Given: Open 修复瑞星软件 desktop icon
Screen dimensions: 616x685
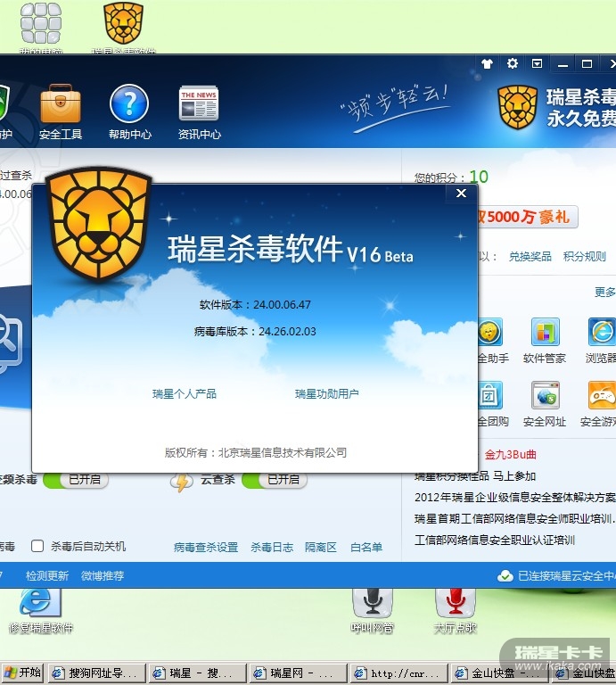Looking at the screenshot, I should coord(40,611).
